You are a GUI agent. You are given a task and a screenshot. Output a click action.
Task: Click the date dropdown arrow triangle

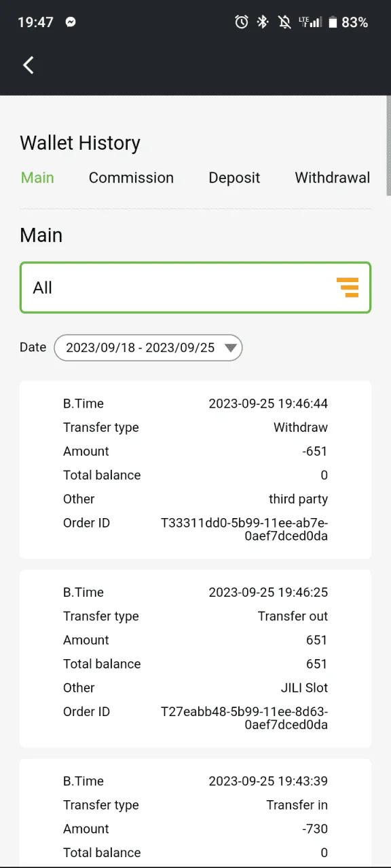pyautogui.click(x=231, y=348)
